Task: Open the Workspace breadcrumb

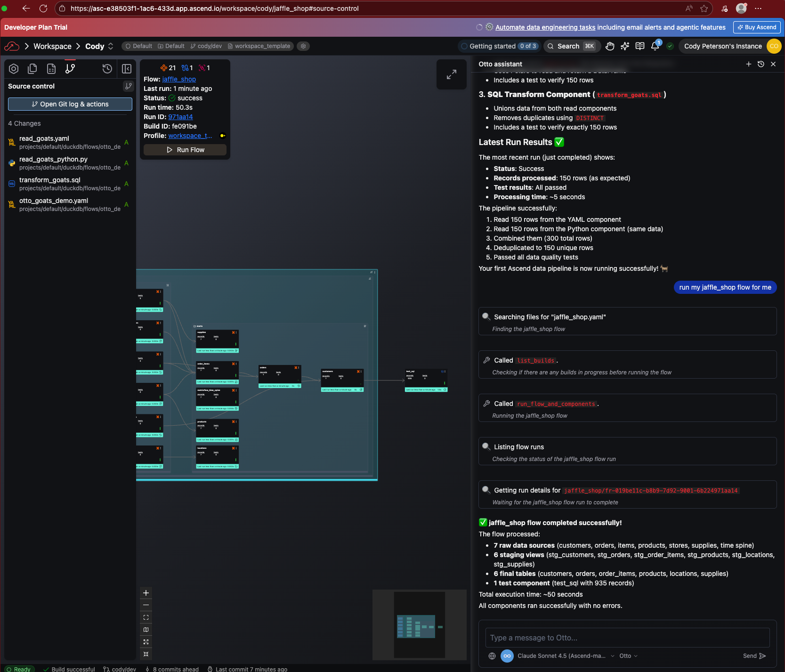Action: coord(52,46)
